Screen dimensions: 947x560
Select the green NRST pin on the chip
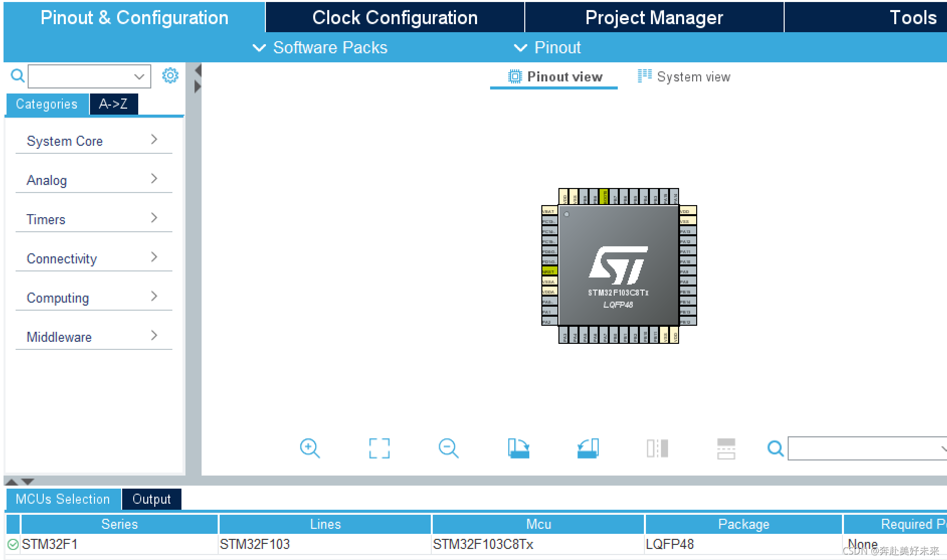549,271
